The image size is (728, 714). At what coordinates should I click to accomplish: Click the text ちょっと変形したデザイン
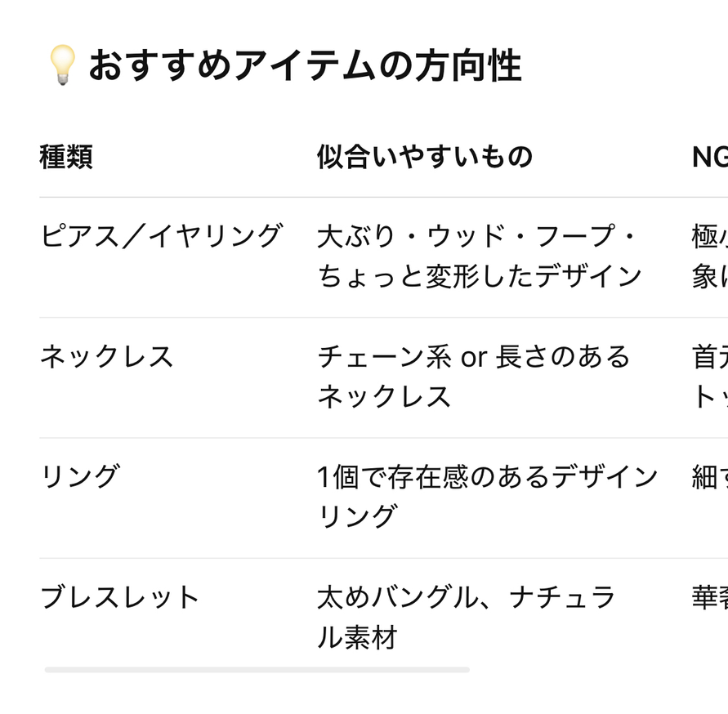[479, 277]
